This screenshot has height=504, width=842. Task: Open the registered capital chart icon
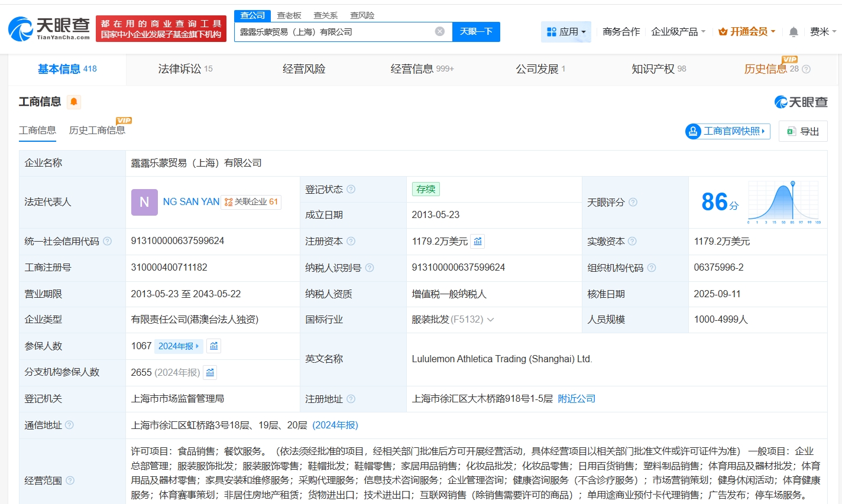[478, 241]
